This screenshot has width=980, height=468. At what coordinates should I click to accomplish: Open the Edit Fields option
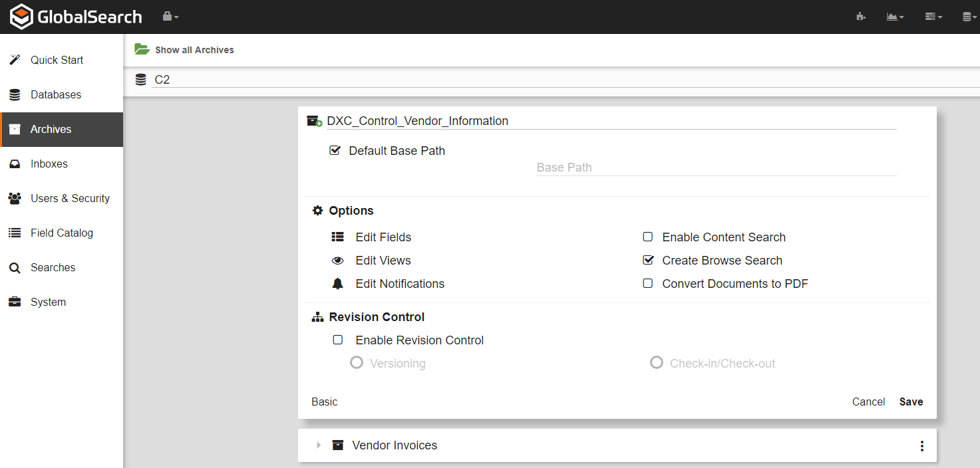click(383, 237)
